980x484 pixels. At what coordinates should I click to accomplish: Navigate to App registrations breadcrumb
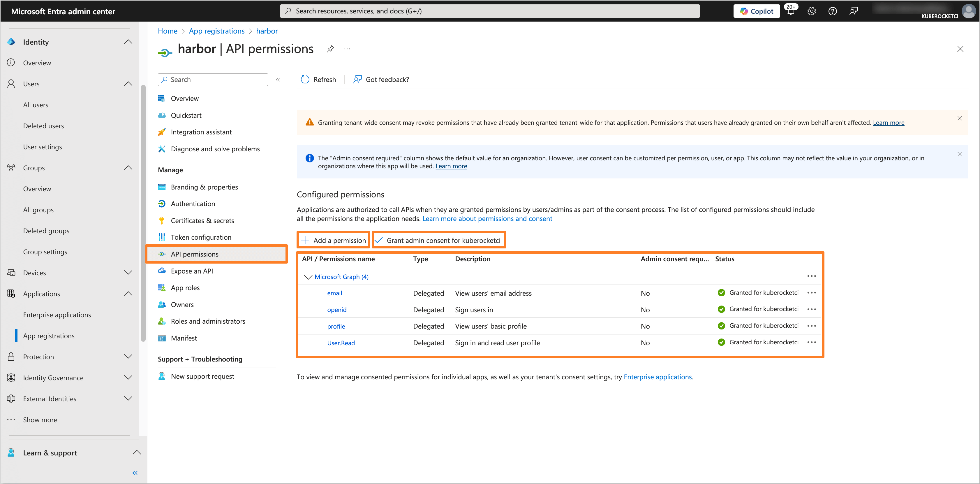tap(216, 31)
